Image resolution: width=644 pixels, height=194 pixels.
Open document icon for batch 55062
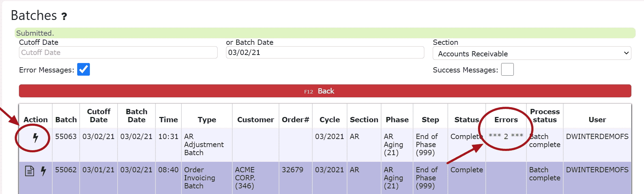[x=30, y=171]
